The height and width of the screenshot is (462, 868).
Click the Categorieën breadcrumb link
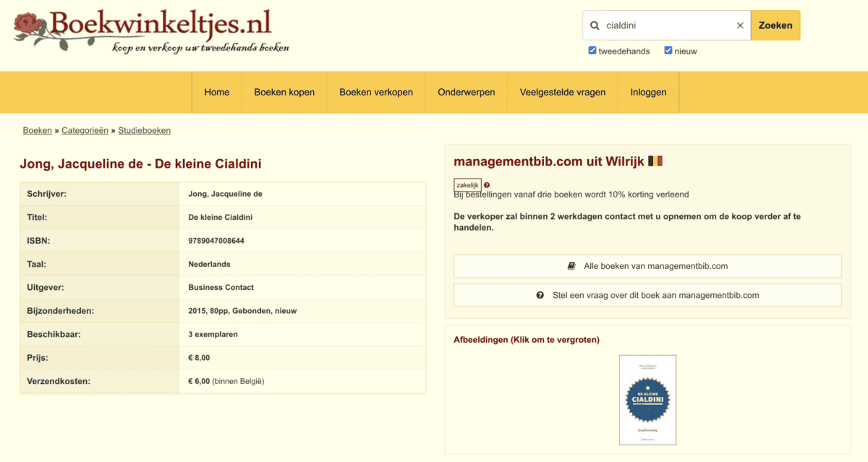click(85, 131)
